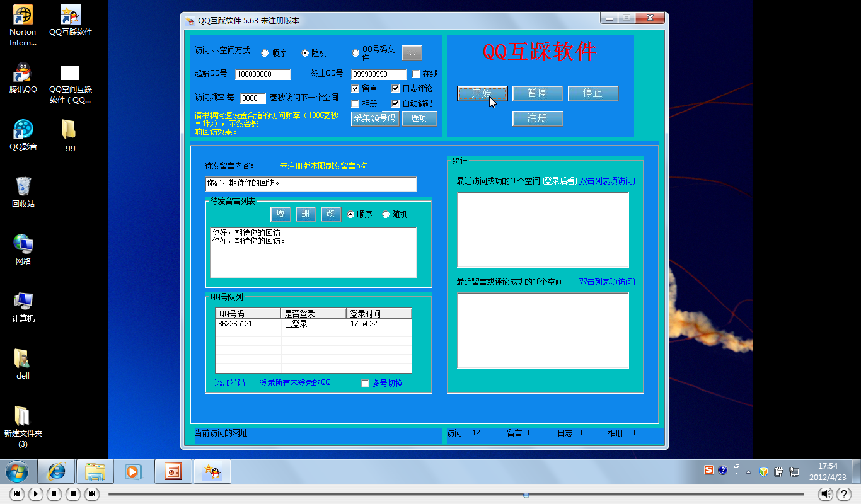
Task: Click the stop button in the player bar
Action: click(73, 494)
